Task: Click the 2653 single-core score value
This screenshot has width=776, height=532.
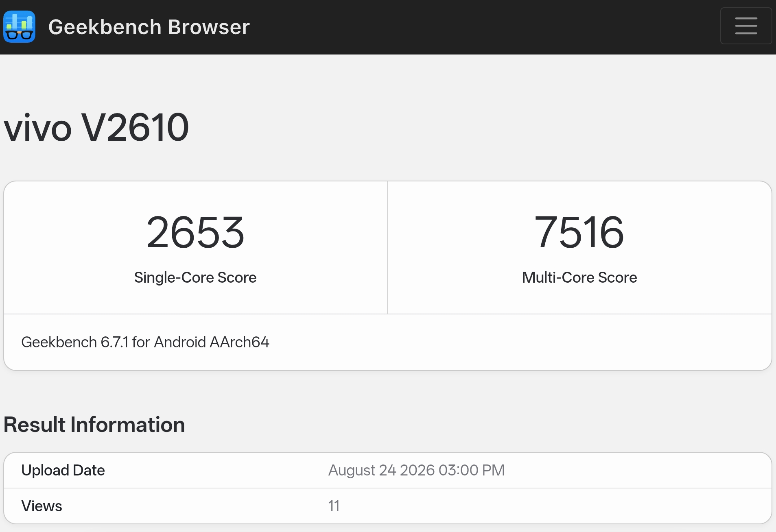Action: pos(195,232)
